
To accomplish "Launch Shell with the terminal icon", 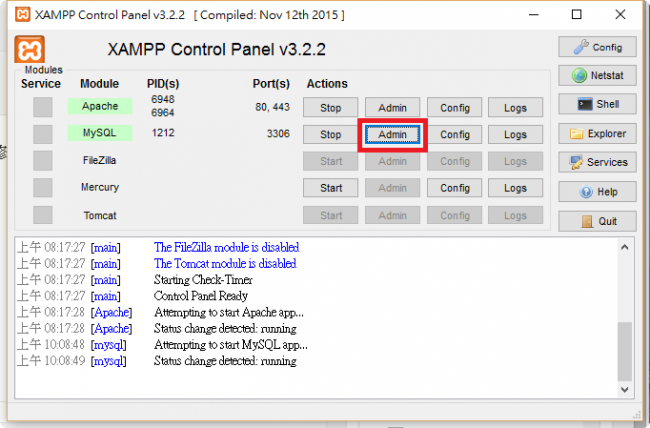I will point(597,104).
